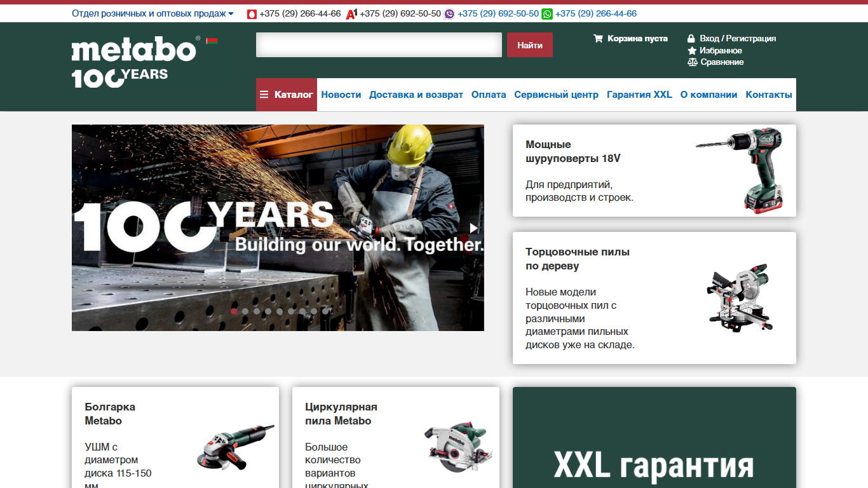Open Доставка и возврат page

point(416,95)
